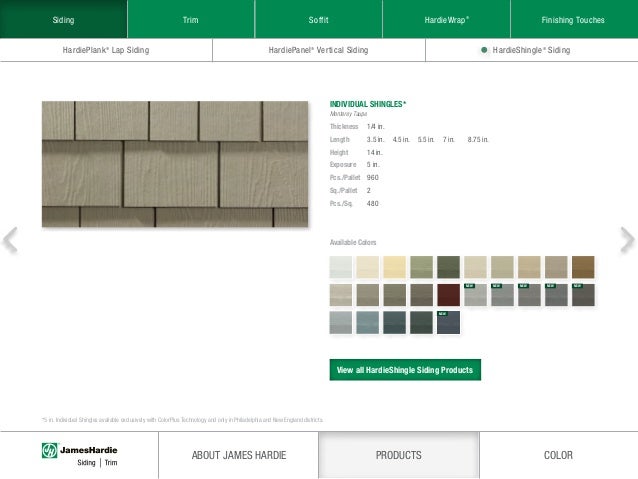Click the footnote about 5 in. Individual Shingles
The width and height of the screenshot is (638, 479).
coord(182,420)
